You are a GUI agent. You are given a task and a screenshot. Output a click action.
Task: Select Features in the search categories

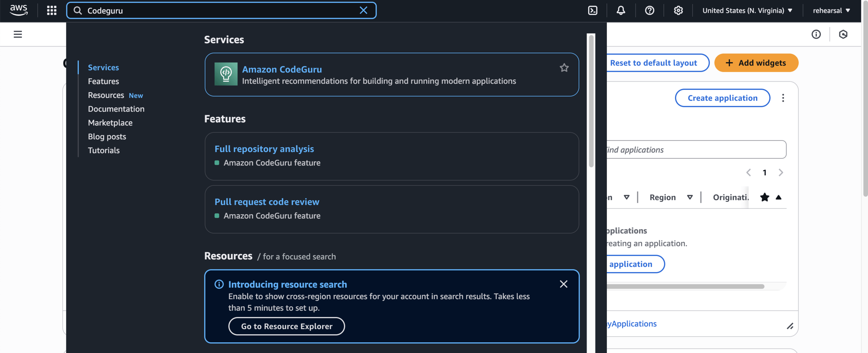(x=103, y=81)
